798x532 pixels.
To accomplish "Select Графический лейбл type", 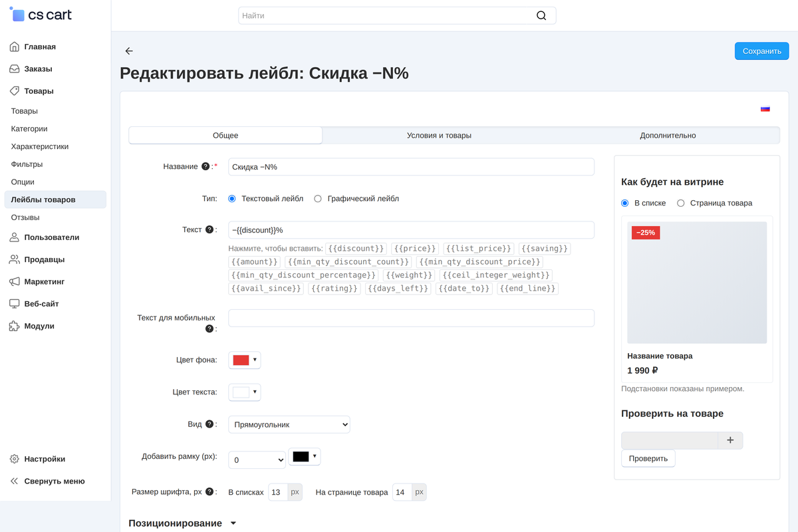I will pos(318,199).
